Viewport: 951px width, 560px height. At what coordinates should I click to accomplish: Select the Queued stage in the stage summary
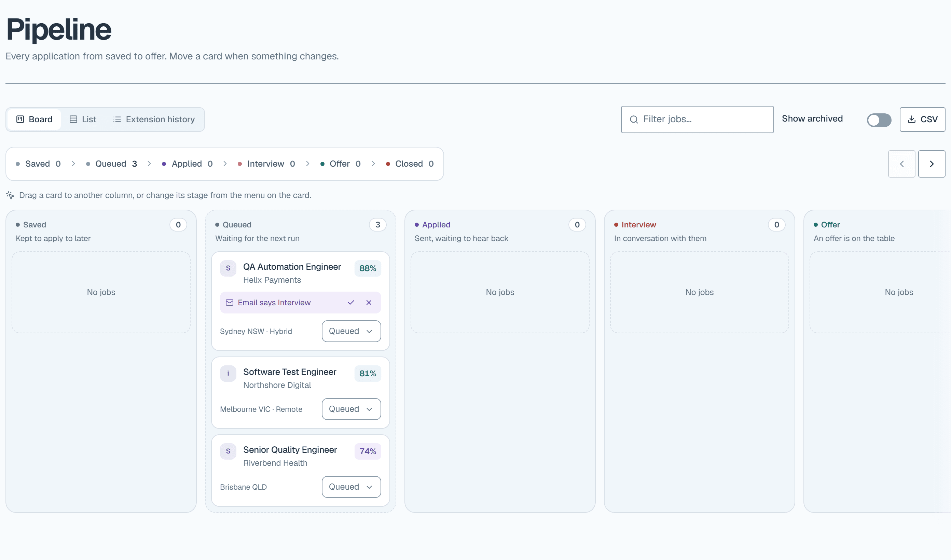point(111,164)
